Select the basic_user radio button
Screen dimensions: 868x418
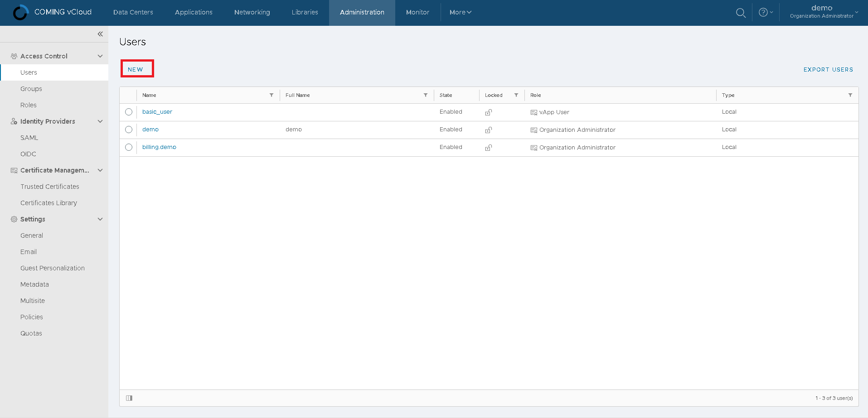129,112
